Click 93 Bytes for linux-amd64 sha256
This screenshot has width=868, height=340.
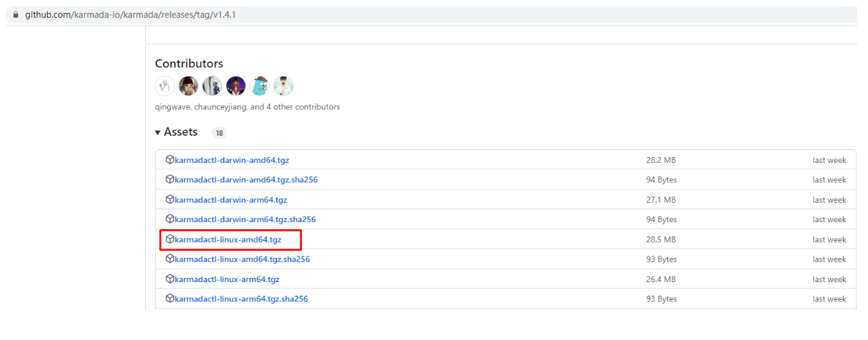coord(662,259)
